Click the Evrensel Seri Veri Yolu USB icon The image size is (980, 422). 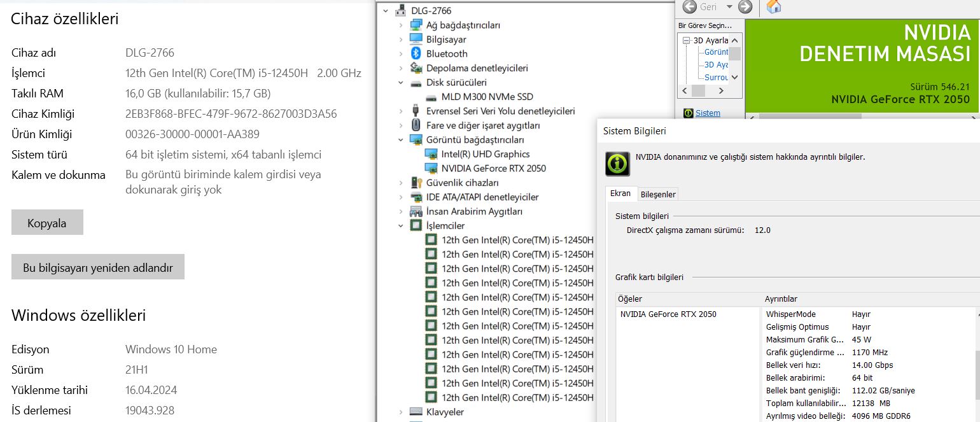(x=416, y=111)
